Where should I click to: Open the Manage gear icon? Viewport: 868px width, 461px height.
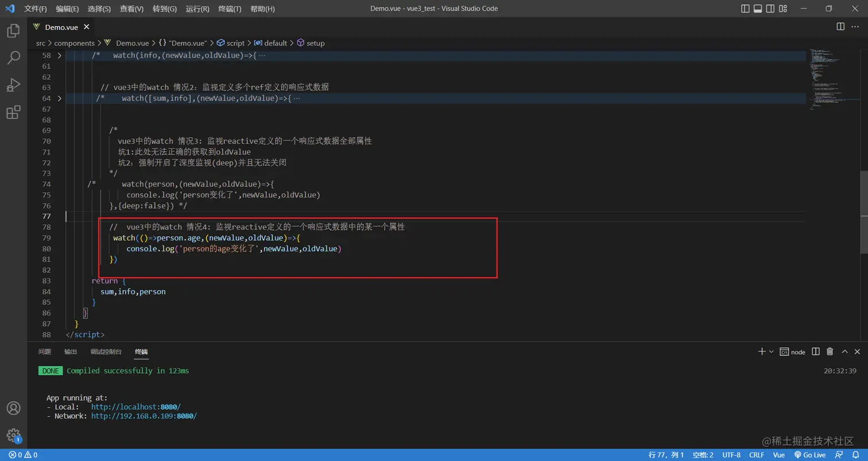tap(13, 435)
